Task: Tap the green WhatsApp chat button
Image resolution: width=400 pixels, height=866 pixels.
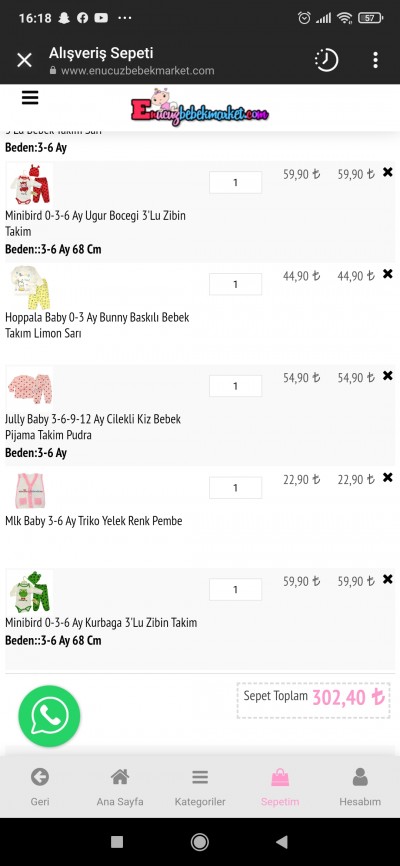Action: coord(49,716)
